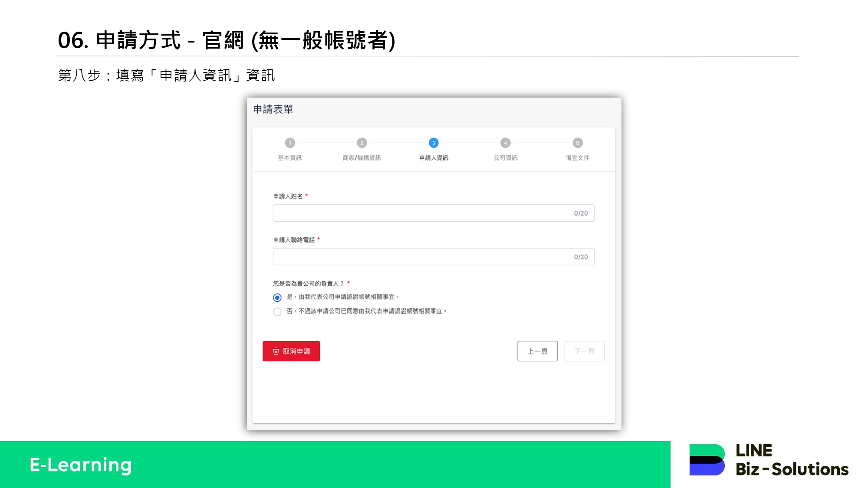Click the LINE Biz-Solutions logo icon
The width and height of the screenshot is (868, 488).
(707, 460)
